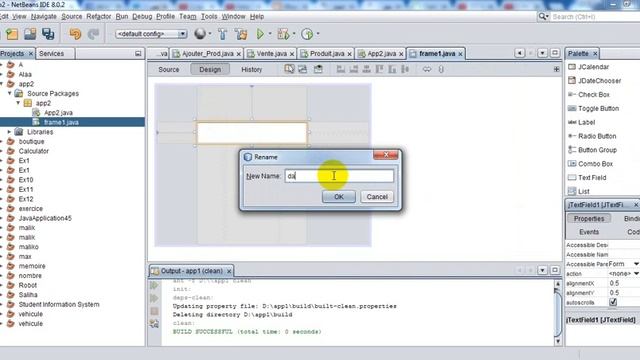Run the project with green arrow

coord(260,34)
